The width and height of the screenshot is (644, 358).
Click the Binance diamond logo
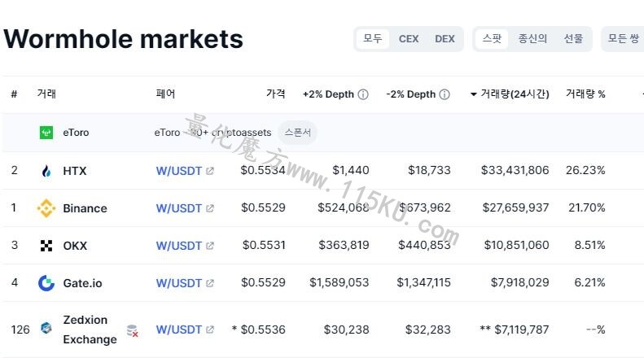point(46,208)
